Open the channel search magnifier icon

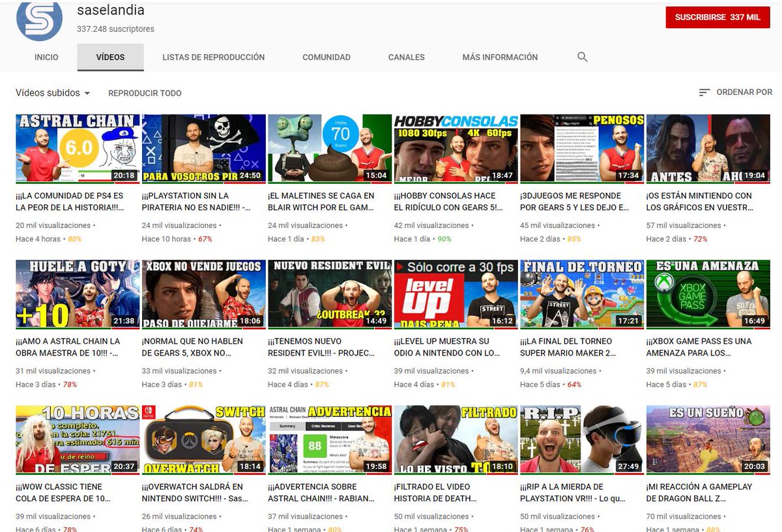point(583,57)
